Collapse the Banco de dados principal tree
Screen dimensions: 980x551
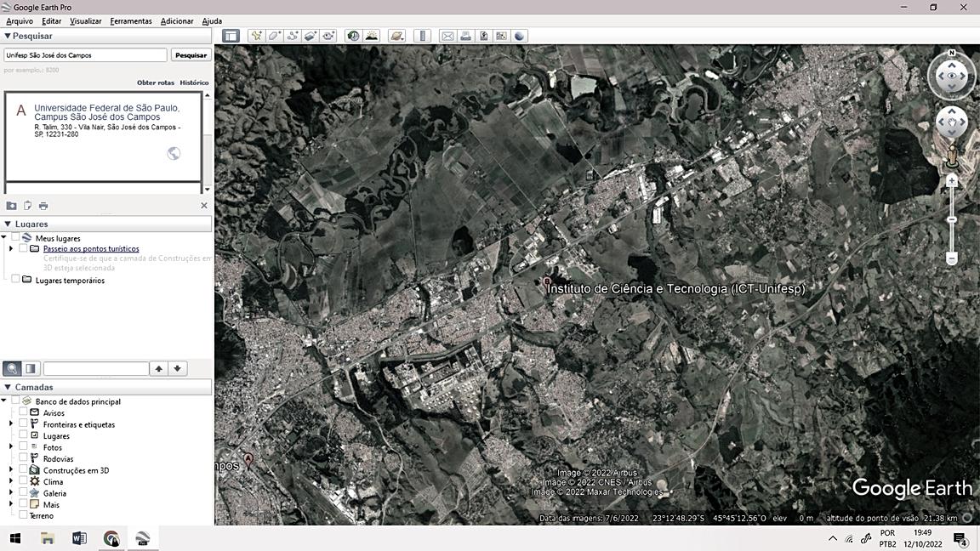pos(3,401)
